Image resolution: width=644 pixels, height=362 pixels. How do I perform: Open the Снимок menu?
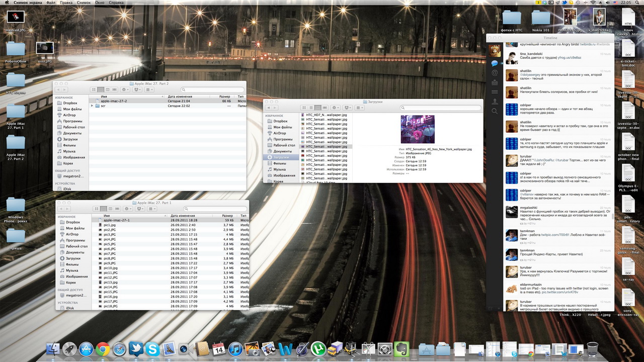84,3
